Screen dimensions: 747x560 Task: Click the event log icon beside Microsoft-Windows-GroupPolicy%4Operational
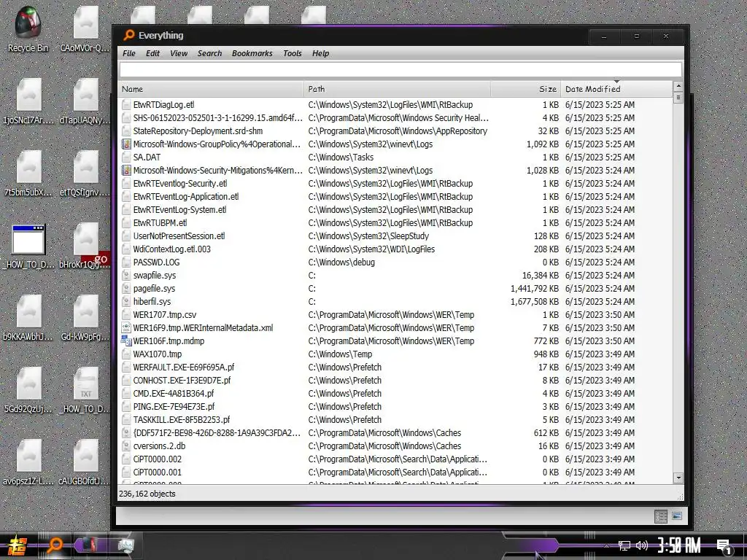coord(126,144)
